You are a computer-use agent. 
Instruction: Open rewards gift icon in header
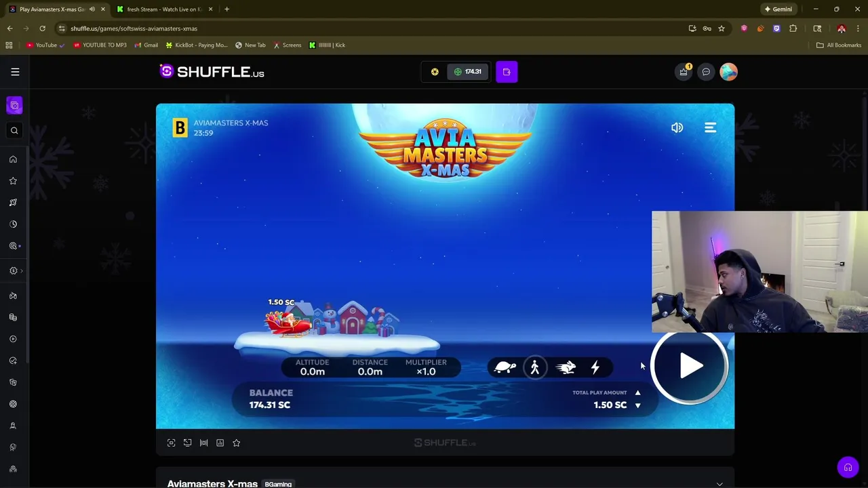pyautogui.click(x=684, y=72)
